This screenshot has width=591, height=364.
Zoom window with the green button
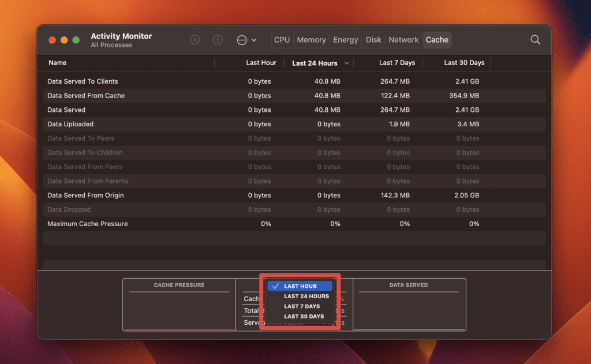tap(76, 40)
